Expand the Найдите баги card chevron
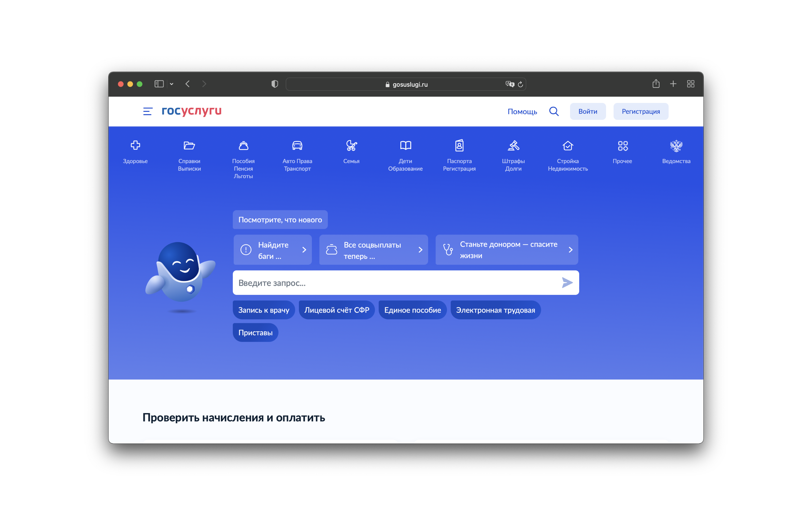Viewport: 812px width, 532px height. [x=304, y=250]
